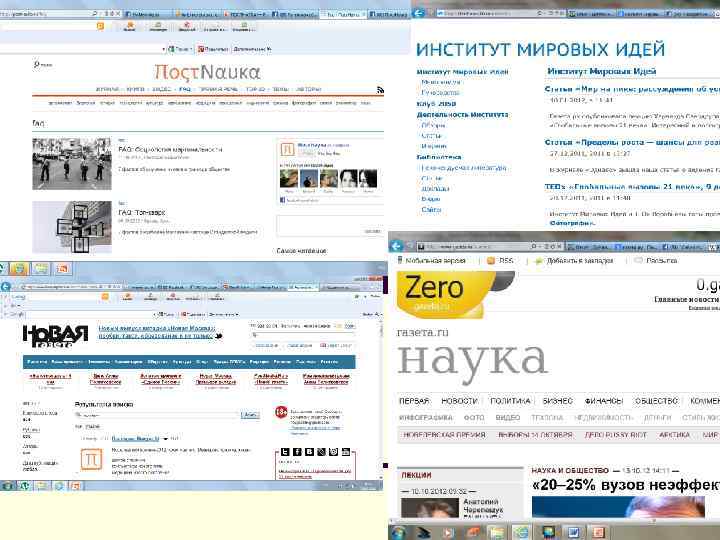Click the orange button in PostNauka browser toolbar
The width and height of the screenshot is (720, 540).
[100, 26]
